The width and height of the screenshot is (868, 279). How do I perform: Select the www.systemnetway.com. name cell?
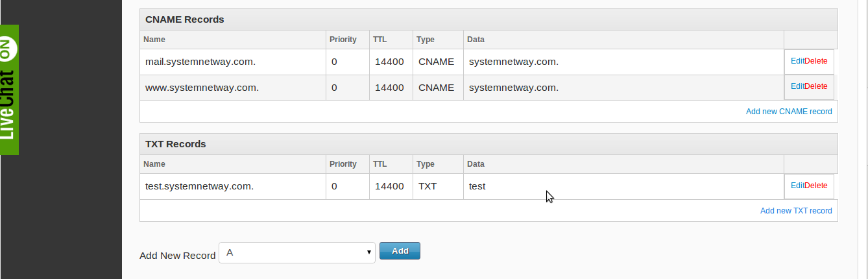202,88
